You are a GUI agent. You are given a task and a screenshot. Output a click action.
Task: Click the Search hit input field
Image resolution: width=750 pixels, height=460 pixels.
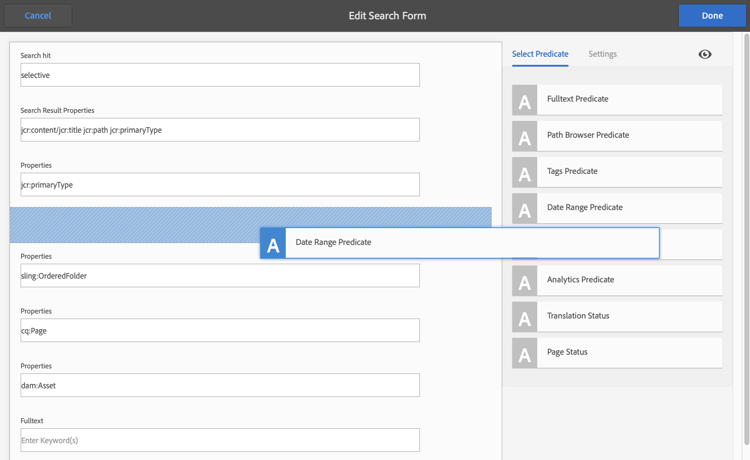[220, 75]
